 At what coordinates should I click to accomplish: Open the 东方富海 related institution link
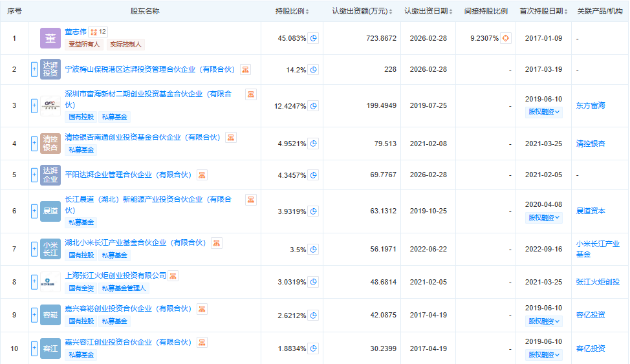tap(591, 105)
